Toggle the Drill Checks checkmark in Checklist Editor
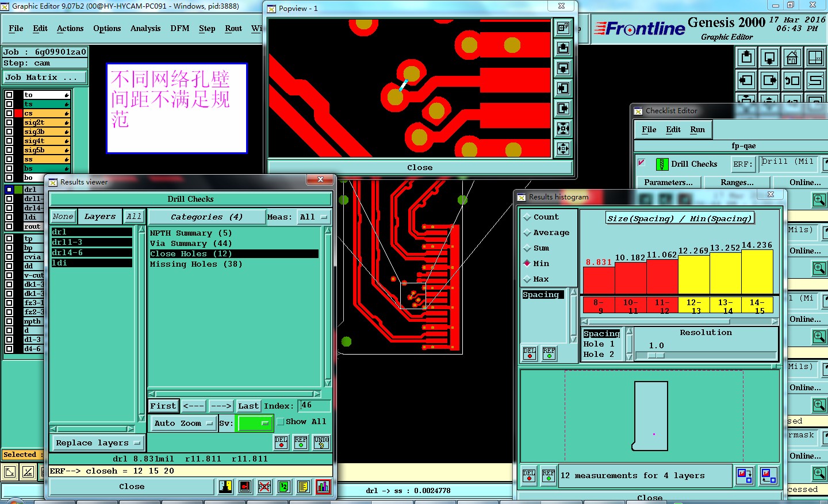The width and height of the screenshot is (828, 504). (641, 163)
